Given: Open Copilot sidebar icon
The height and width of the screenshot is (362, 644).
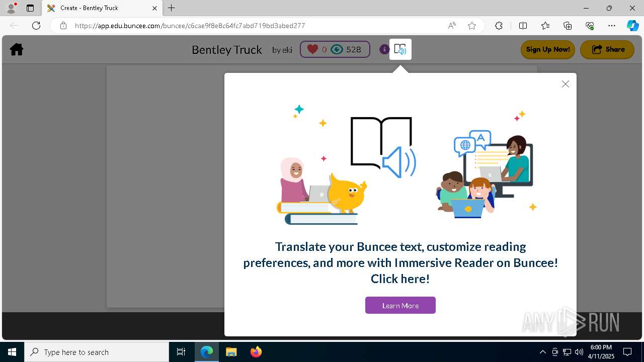Looking at the screenshot, I should pos(632,26).
